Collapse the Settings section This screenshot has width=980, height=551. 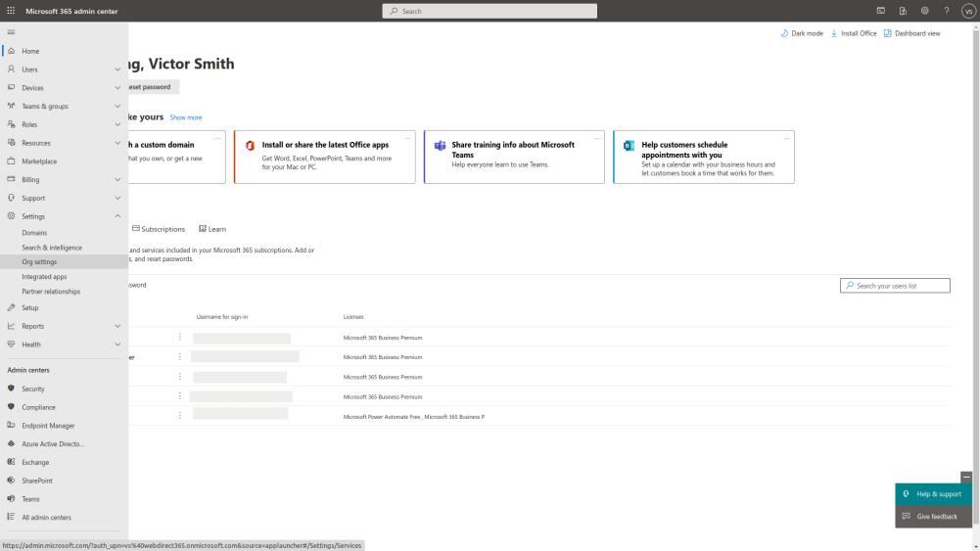click(117, 216)
